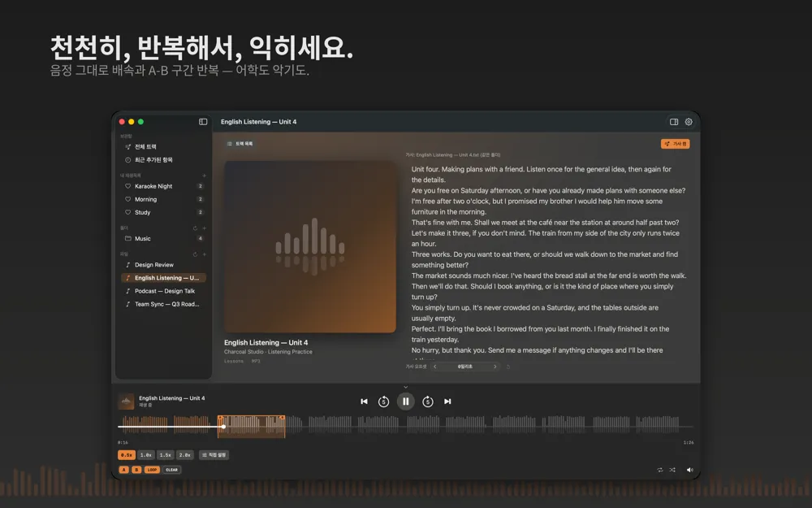Pause playback
This screenshot has height=508, width=812.
pos(405,402)
